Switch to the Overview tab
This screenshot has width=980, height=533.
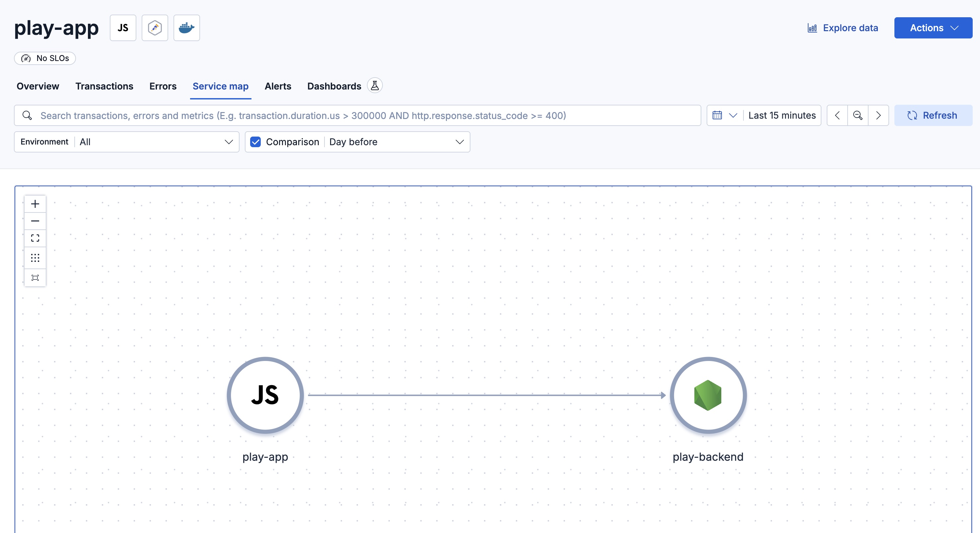coord(38,86)
